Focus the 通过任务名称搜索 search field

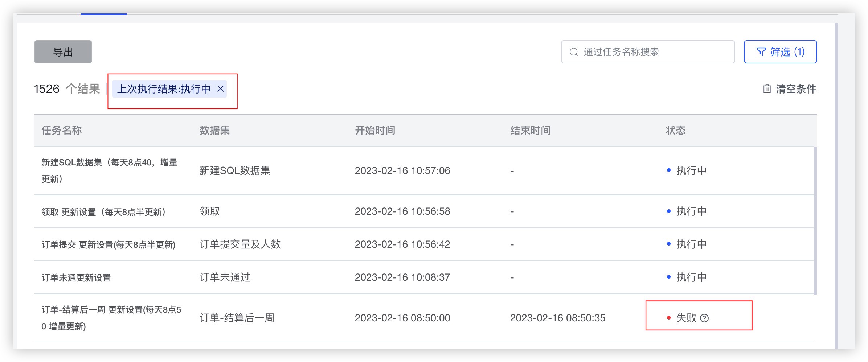point(648,52)
